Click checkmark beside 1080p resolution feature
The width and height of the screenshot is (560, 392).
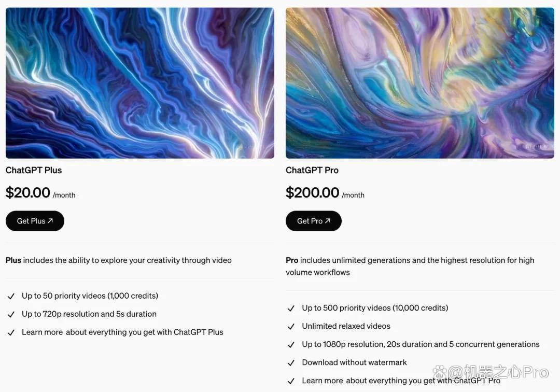291,345
